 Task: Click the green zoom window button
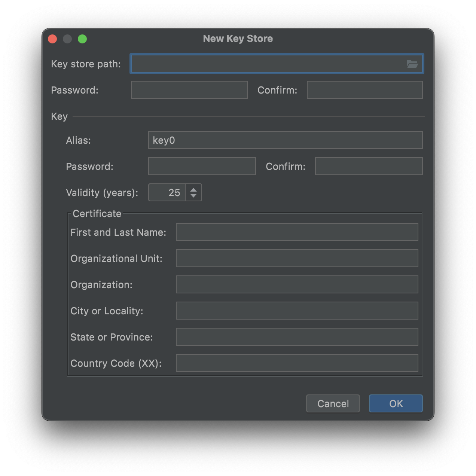[x=82, y=39]
